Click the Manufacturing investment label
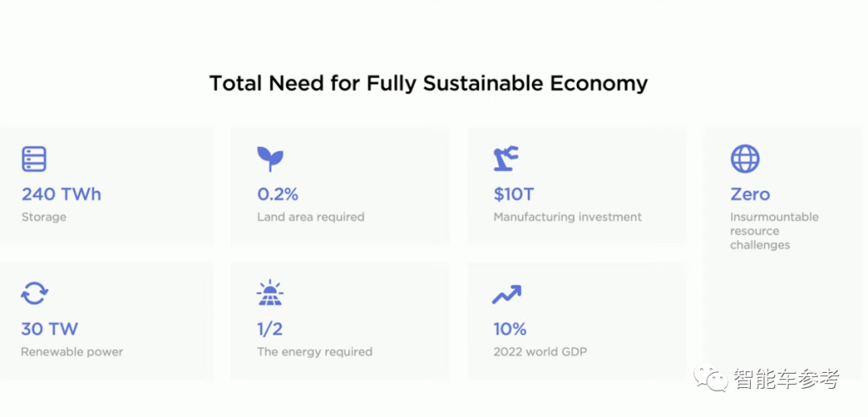 coord(567,217)
